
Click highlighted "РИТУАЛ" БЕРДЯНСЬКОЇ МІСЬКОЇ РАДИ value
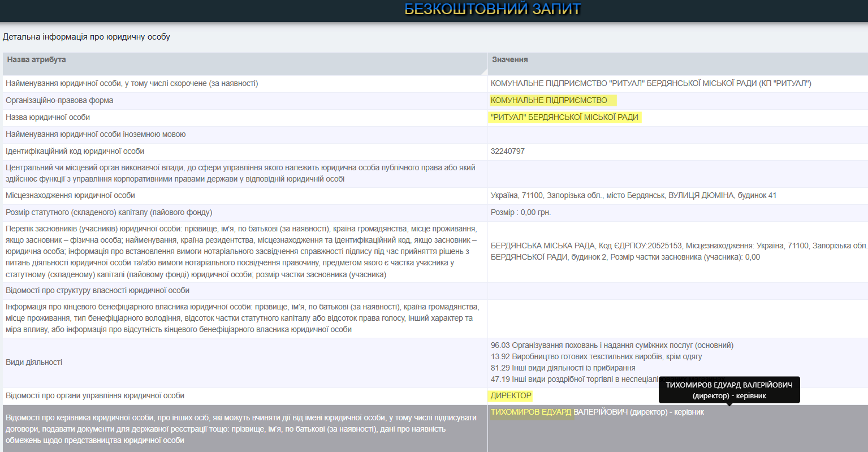click(x=564, y=118)
